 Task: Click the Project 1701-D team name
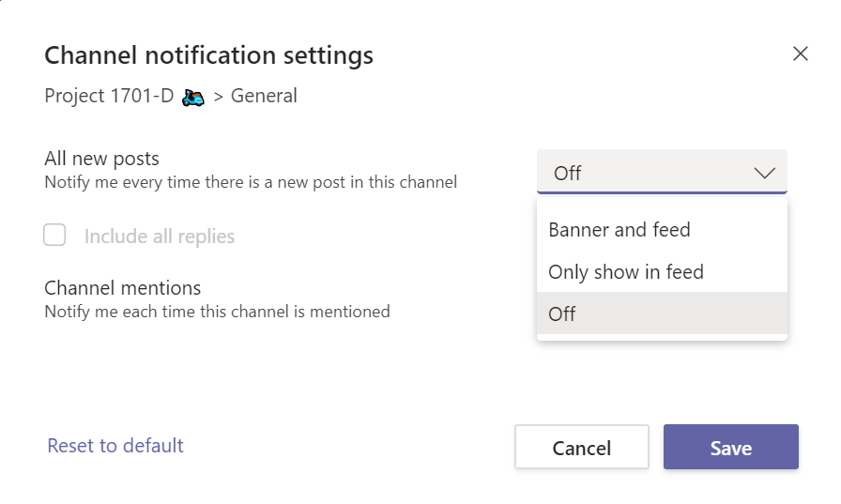point(109,96)
